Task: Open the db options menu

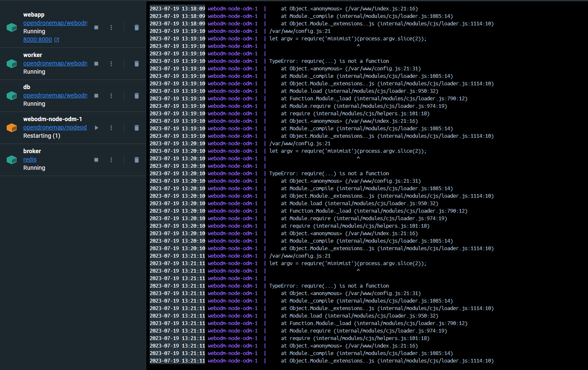Action: click(111, 95)
